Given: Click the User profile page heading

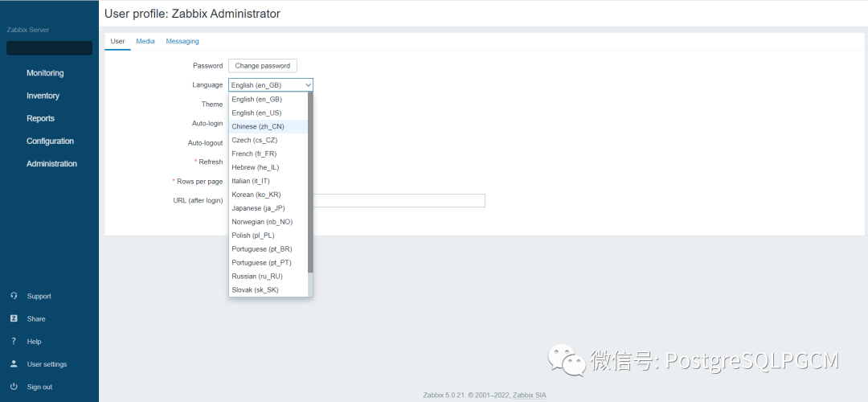Looking at the screenshot, I should pos(192,14).
